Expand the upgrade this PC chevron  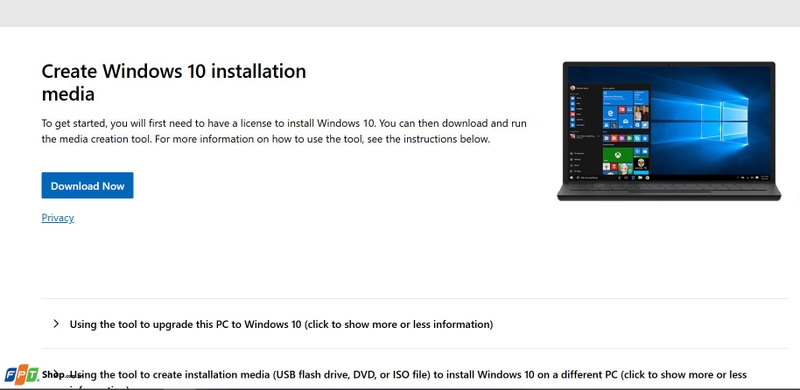(x=56, y=324)
